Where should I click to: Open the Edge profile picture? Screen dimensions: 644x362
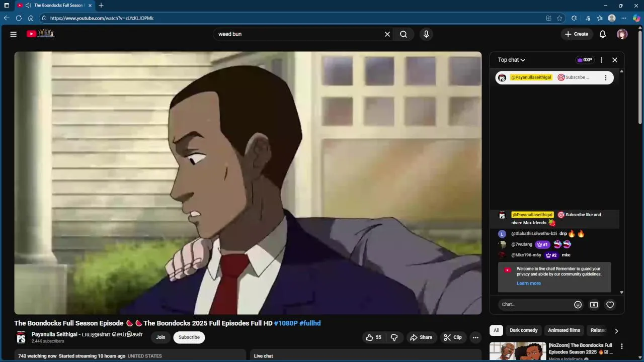coord(612,18)
